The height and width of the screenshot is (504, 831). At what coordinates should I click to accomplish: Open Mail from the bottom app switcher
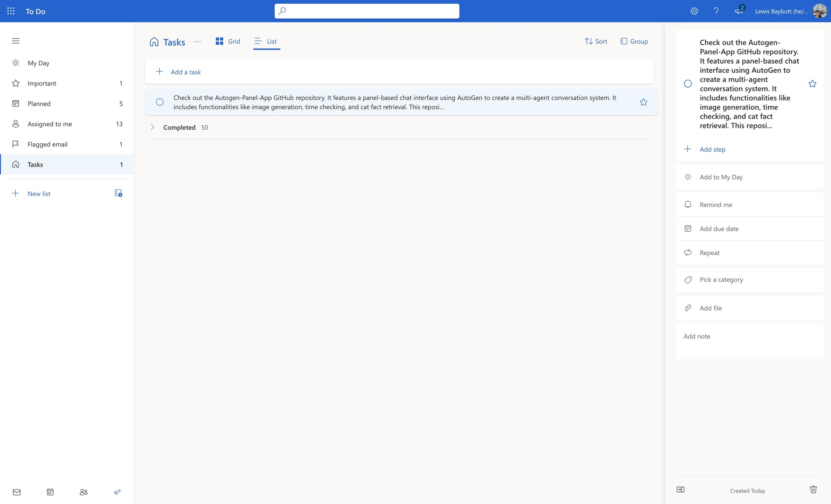(16, 492)
